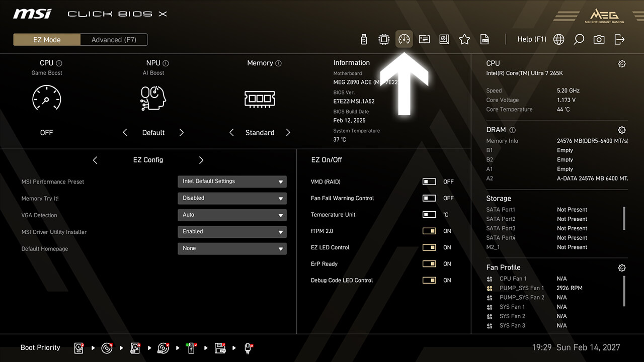The width and height of the screenshot is (644, 362).
Task: Turn off fTPM 2.0 switch
Action: click(429, 231)
